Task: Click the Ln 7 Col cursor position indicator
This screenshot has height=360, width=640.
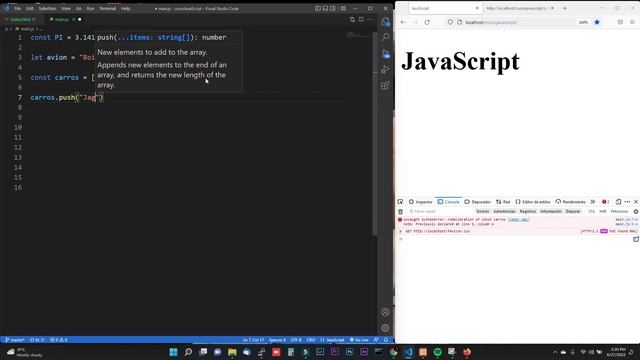Action: pyautogui.click(x=253, y=340)
